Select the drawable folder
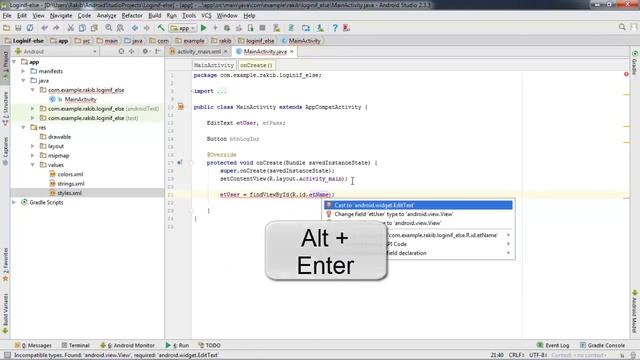Image resolution: width=640 pixels, height=360 pixels. [x=60, y=137]
